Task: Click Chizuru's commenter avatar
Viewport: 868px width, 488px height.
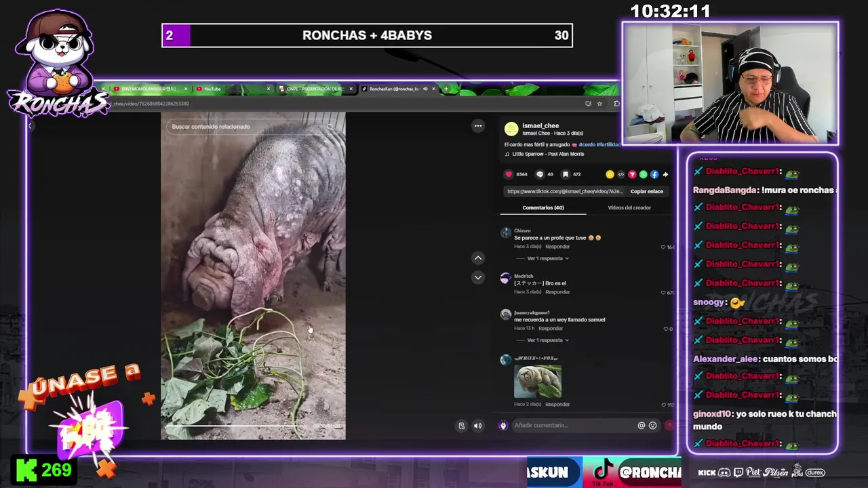Action: point(506,232)
